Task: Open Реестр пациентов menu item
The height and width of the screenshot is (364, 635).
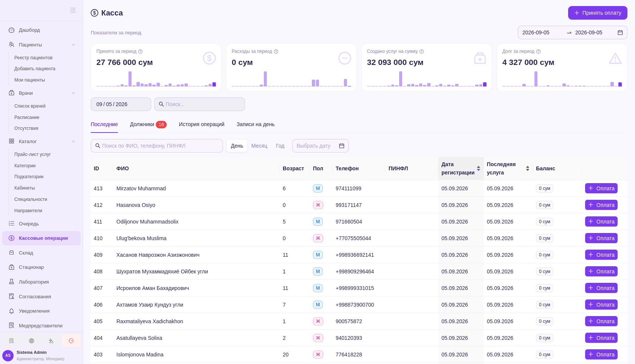Action: click(33, 58)
